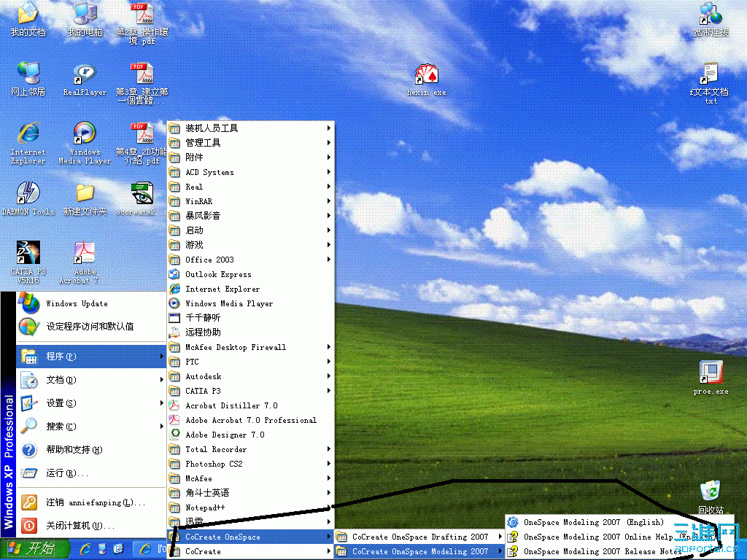Expand 程序(P) in the Start menu
This screenshot has height=560, width=747.
91,356
